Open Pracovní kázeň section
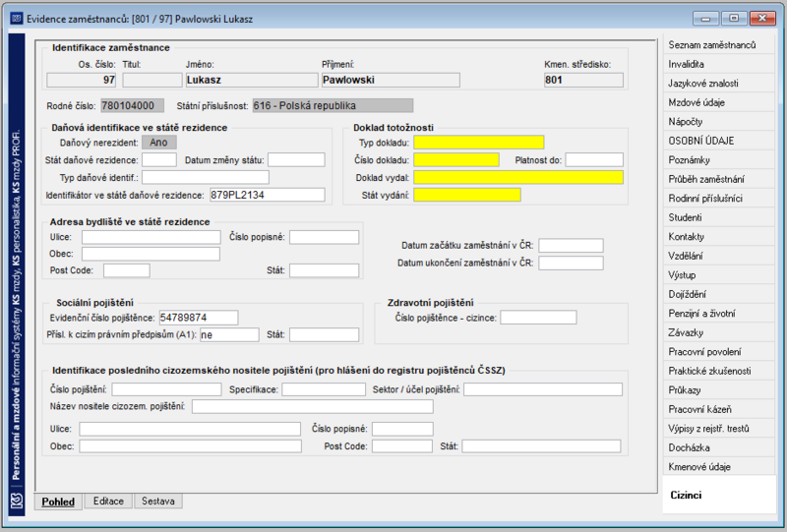Screen dimensions: 787x532 pos(718,409)
